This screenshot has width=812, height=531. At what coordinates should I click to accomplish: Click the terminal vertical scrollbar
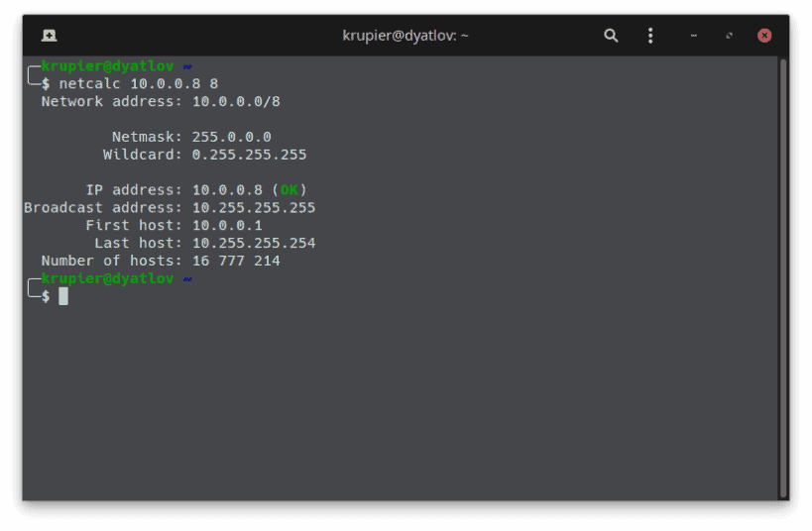(783, 278)
